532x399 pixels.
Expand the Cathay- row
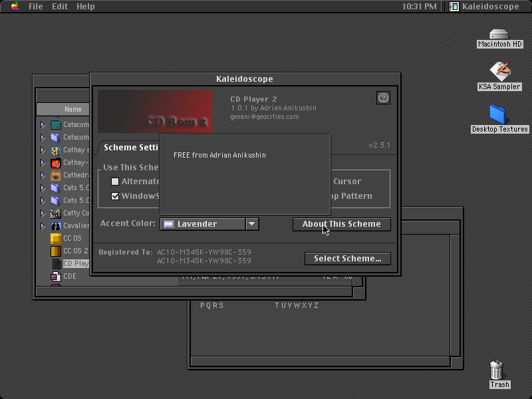click(x=43, y=162)
